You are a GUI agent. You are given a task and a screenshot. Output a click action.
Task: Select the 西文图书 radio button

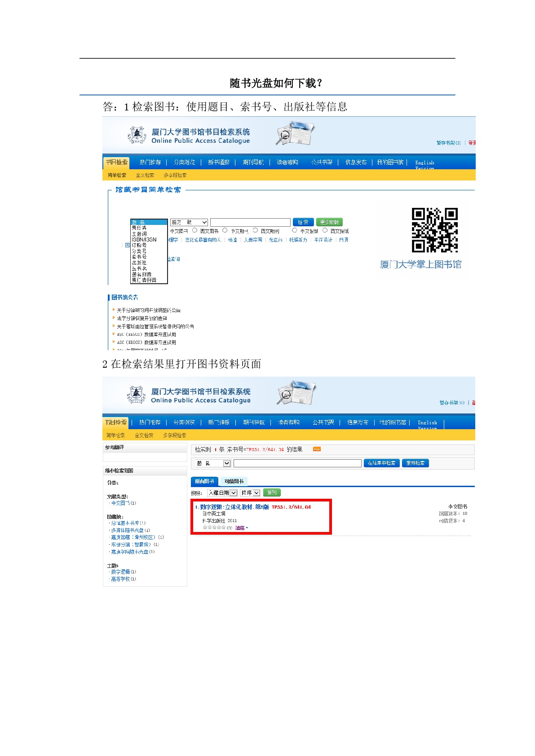click(195, 230)
